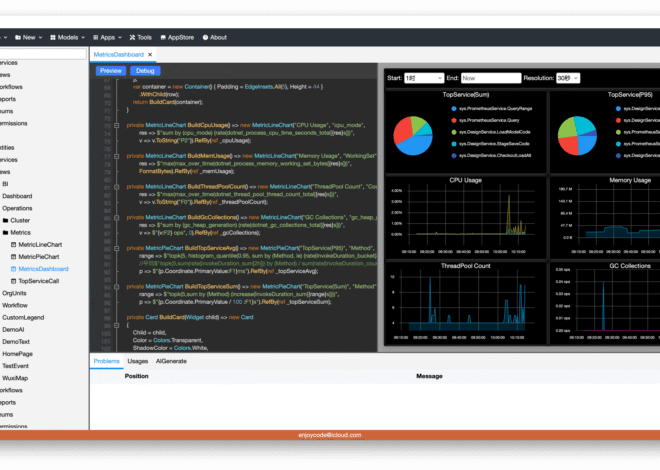Select Cluster folder in tree
This screenshot has width=660, height=470.
click(20, 220)
